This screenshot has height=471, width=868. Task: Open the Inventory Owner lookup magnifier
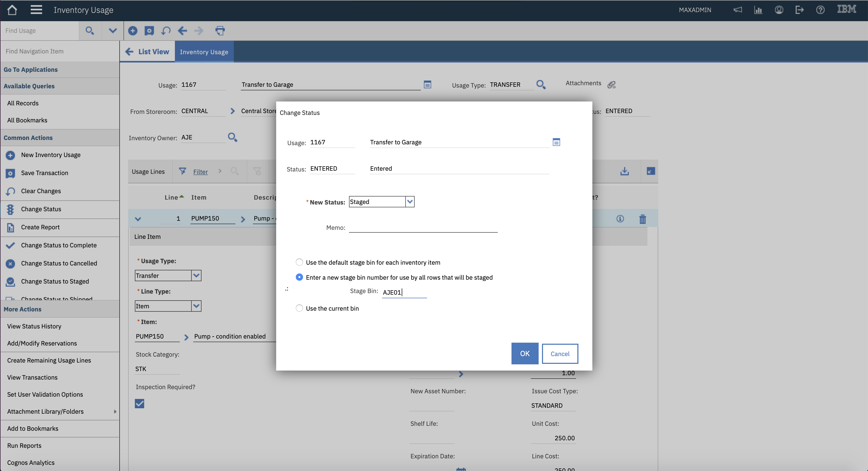click(x=233, y=137)
